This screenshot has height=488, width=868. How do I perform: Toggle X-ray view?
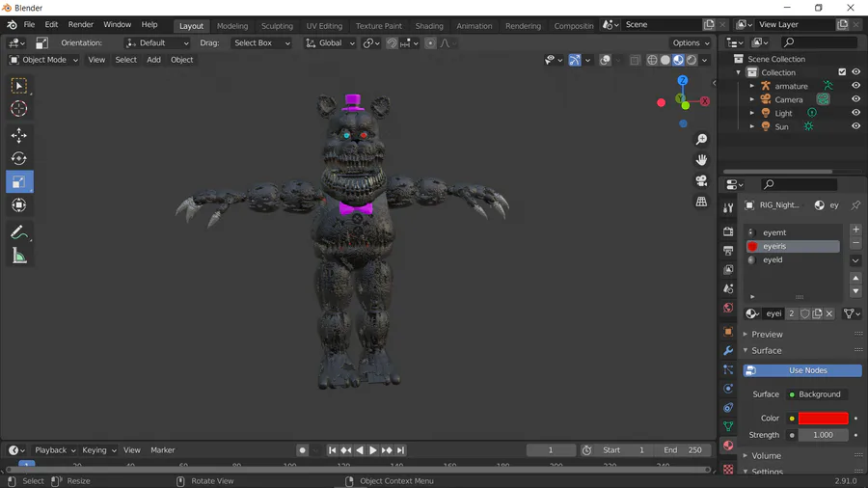tap(635, 60)
